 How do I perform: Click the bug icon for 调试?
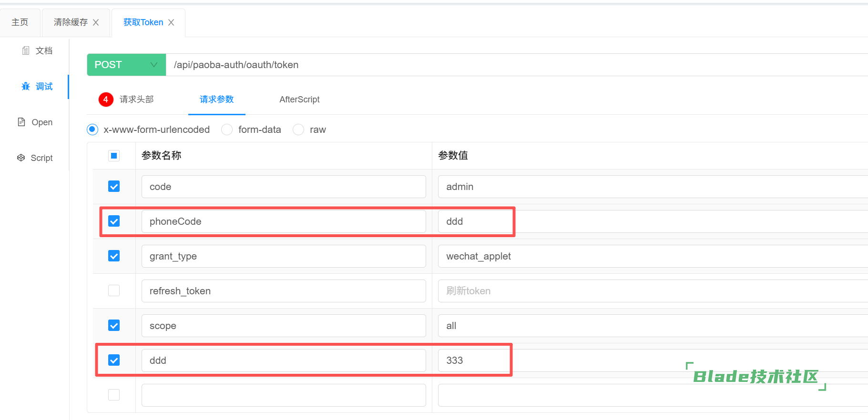(26, 86)
